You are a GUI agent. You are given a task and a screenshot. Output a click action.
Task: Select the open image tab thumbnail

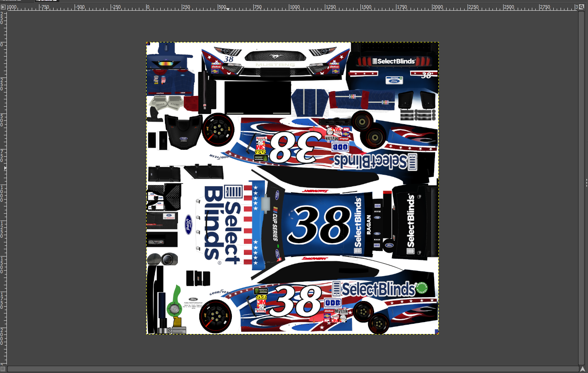[47, 1]
